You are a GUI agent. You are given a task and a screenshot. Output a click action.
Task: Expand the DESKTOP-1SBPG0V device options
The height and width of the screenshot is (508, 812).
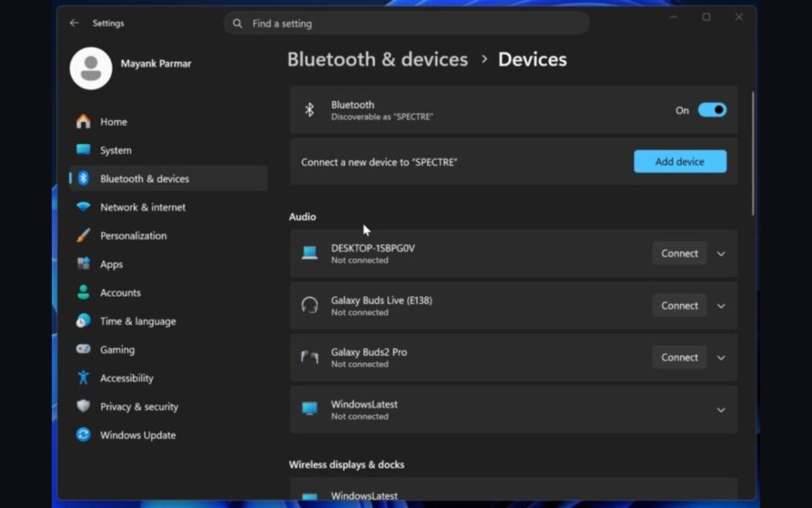pyautogui.click(x=721, y=254)
